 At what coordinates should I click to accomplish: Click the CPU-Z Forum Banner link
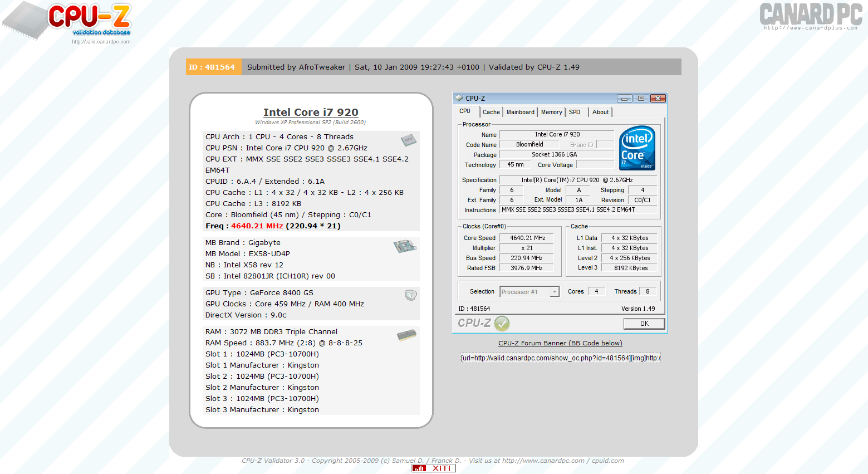pos(560,343)
